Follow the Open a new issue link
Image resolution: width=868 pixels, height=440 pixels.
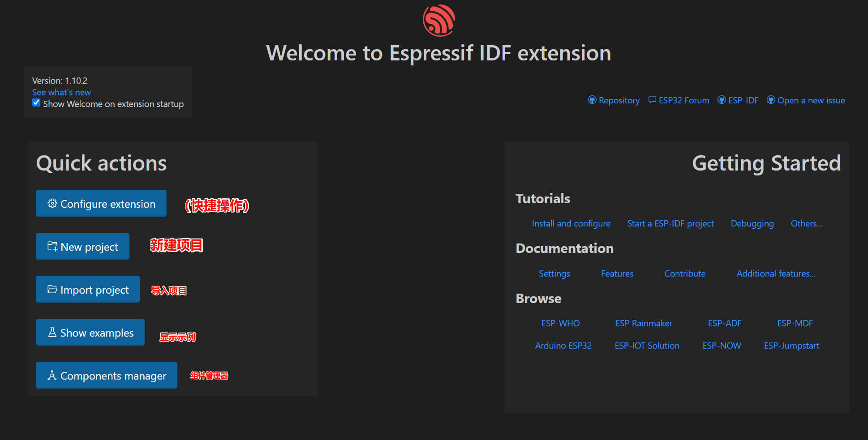click(x=811, y=101)
